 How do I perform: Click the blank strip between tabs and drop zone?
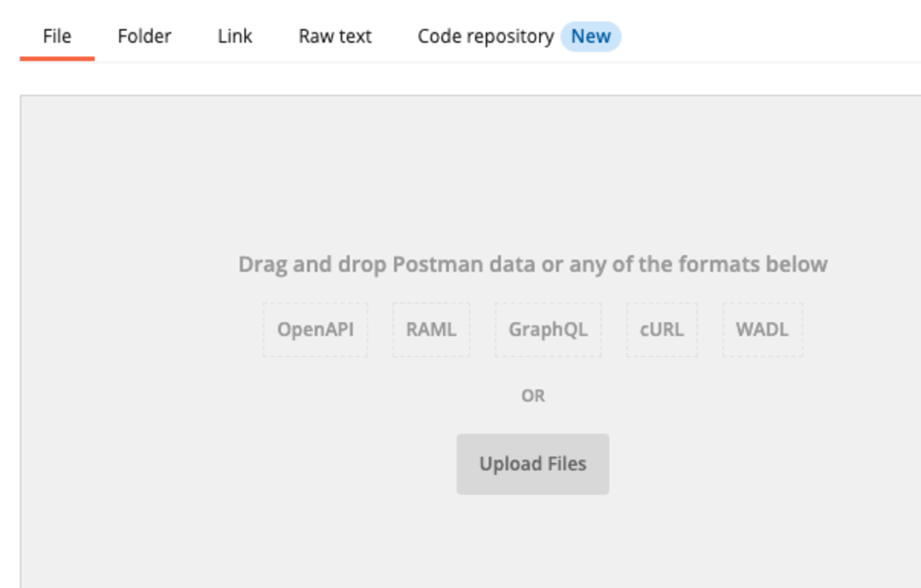[470, 79]
